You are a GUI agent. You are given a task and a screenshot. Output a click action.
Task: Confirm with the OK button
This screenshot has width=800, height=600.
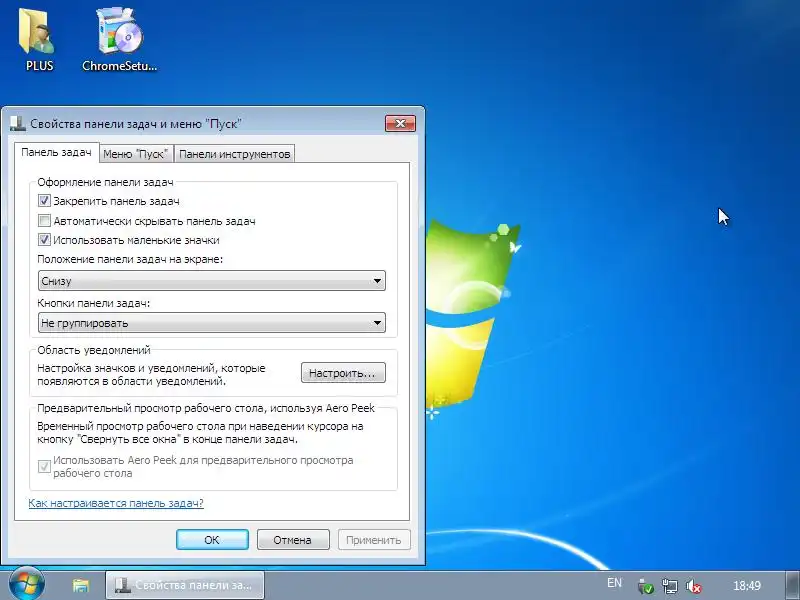tap(212, 540)
